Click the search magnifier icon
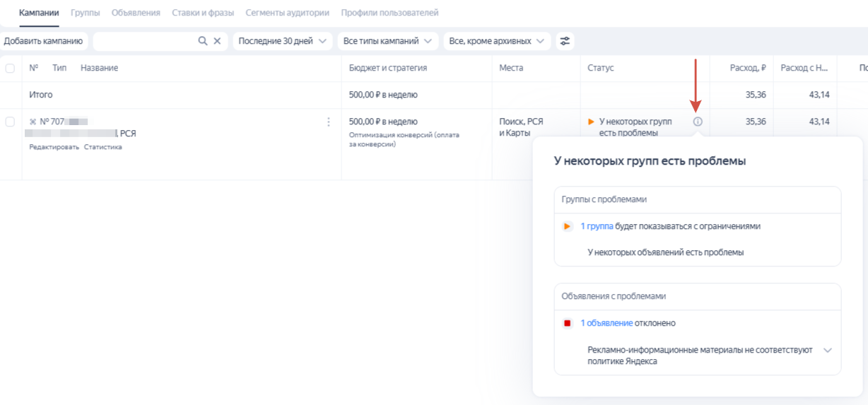Screen dimensions: 868x405 click(203, 41)
